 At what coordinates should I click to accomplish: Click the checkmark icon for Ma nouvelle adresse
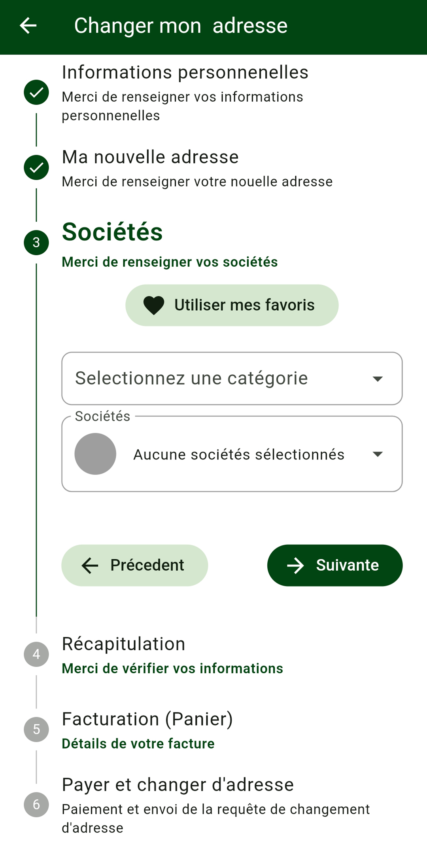coord(36,167)
